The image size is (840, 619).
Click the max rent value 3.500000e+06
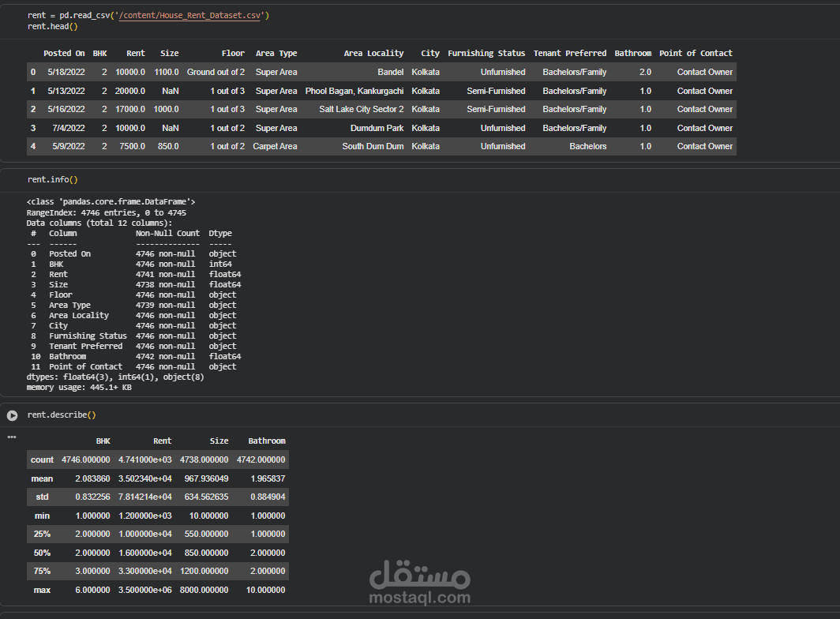pyautogui.click(x=145, y=590)
